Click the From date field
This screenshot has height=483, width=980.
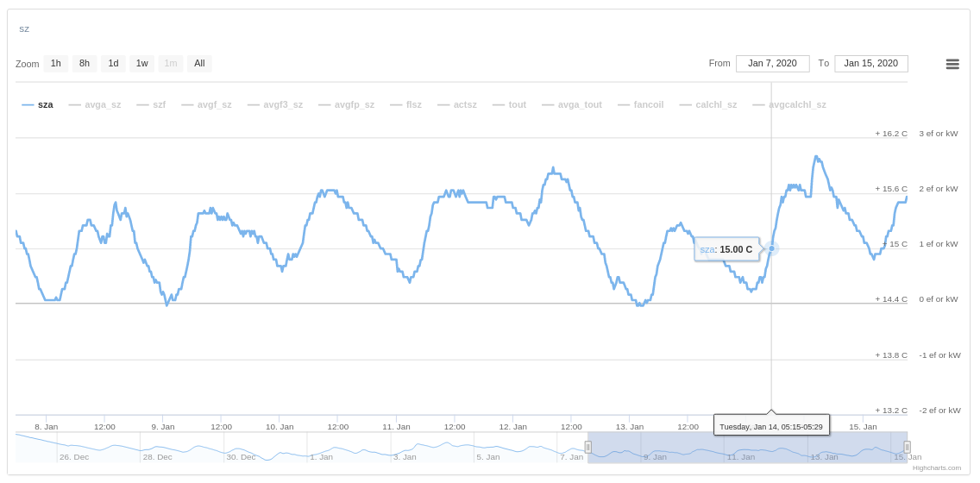tap(772, 63)
